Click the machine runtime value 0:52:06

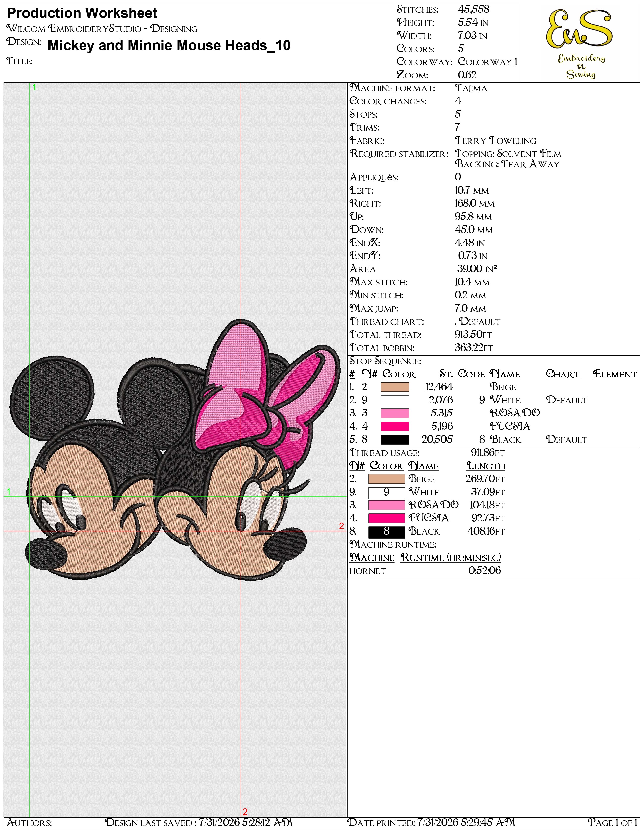tap(485, 570)
